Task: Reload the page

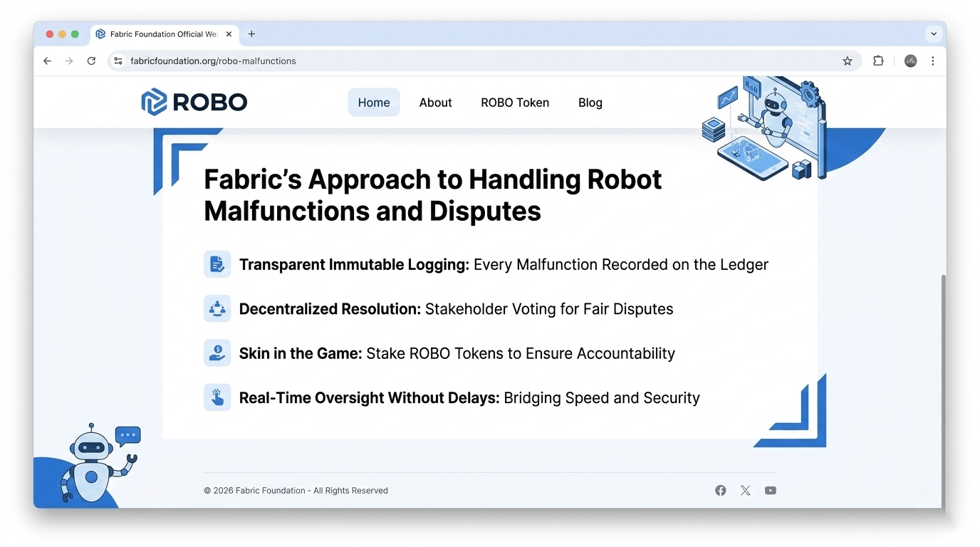Action: (x=91, y=61)
